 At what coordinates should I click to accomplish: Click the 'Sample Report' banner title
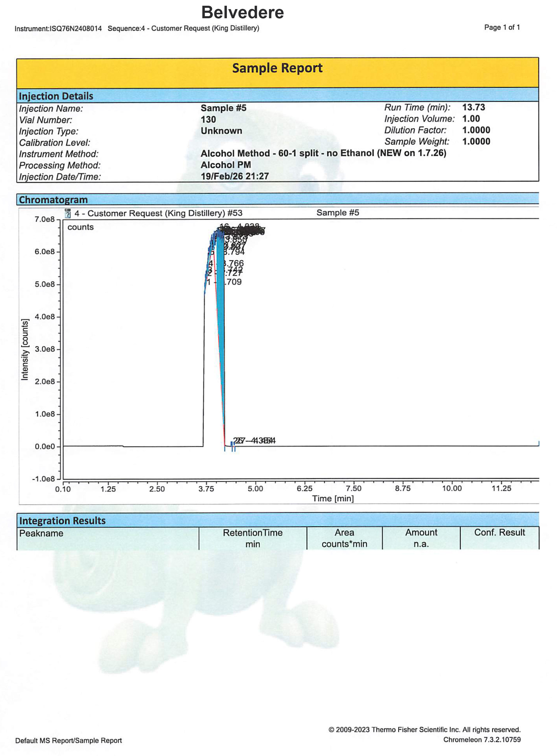click(277, 68)
